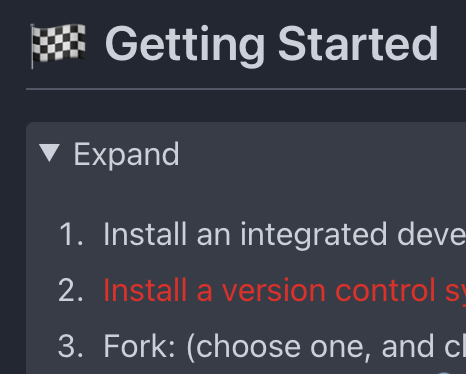Open the red version control link
This screenshot has height=374, width=466.
[284, 290]
